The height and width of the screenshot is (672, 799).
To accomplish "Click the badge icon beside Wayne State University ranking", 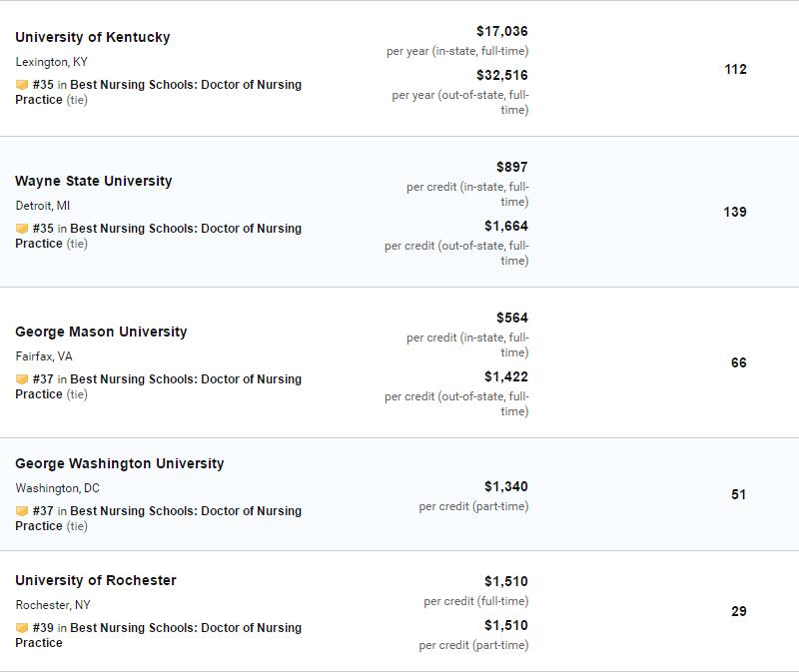I will click(22, 229).
